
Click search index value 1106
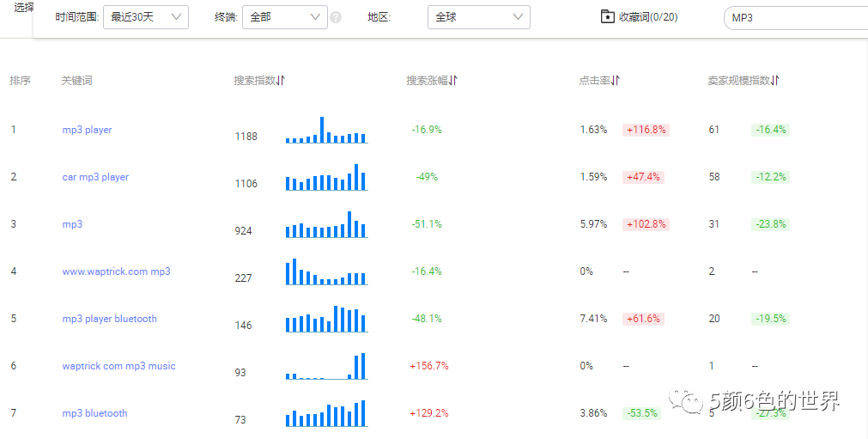[246, 184]
